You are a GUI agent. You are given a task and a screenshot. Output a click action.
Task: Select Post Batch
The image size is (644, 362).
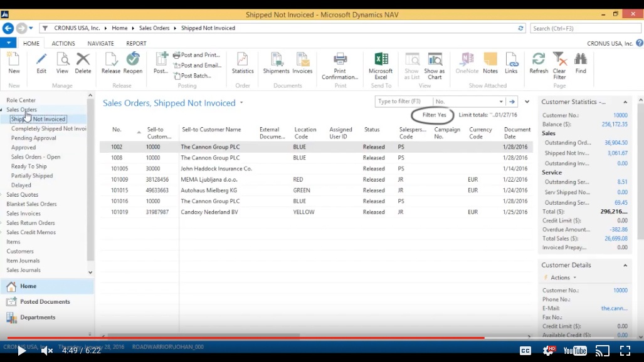(193, 76)
